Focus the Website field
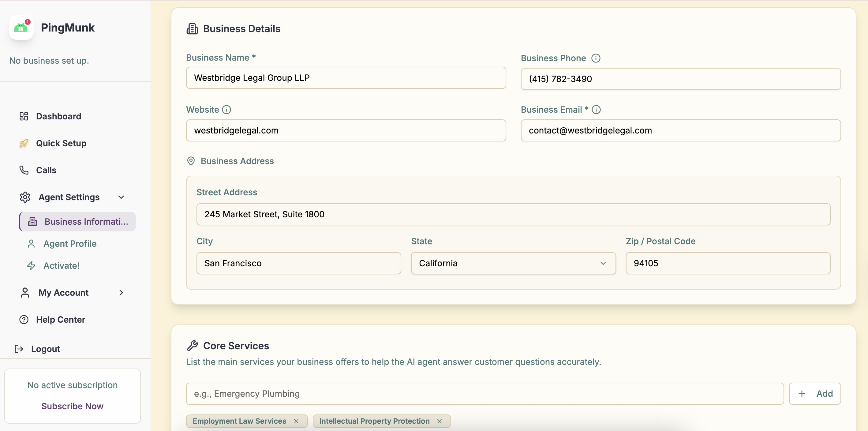 click(346, 130)
